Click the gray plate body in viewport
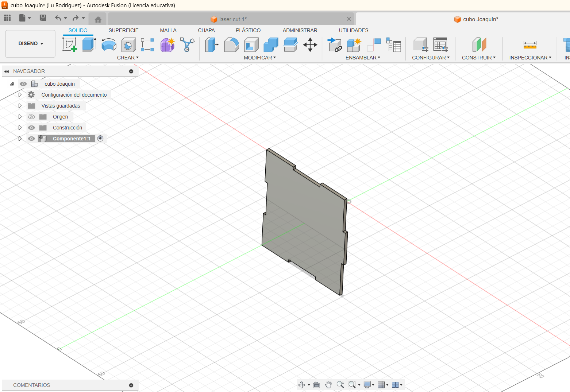Viewport: 570px width, 392px height. (305, 215)
